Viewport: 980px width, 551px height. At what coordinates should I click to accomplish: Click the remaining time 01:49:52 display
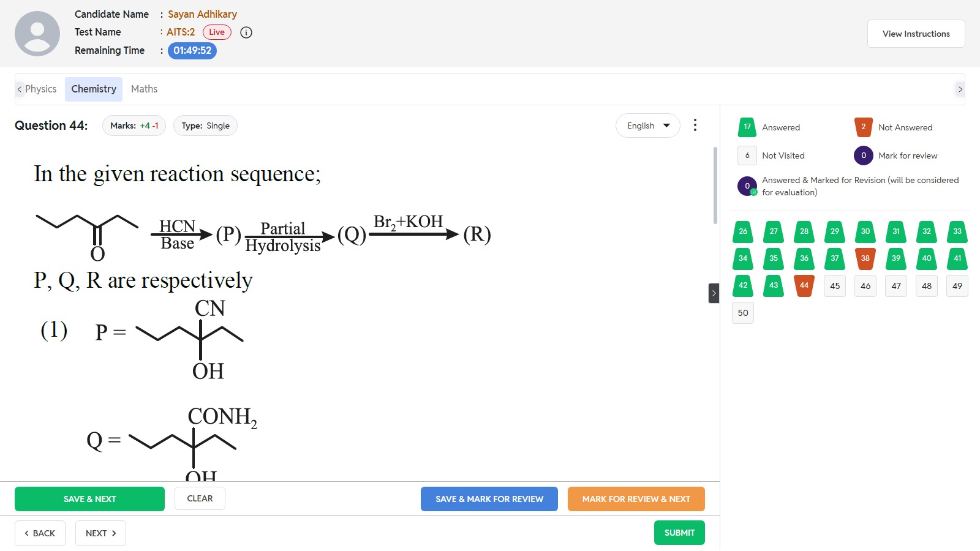(x=192, y=51)
